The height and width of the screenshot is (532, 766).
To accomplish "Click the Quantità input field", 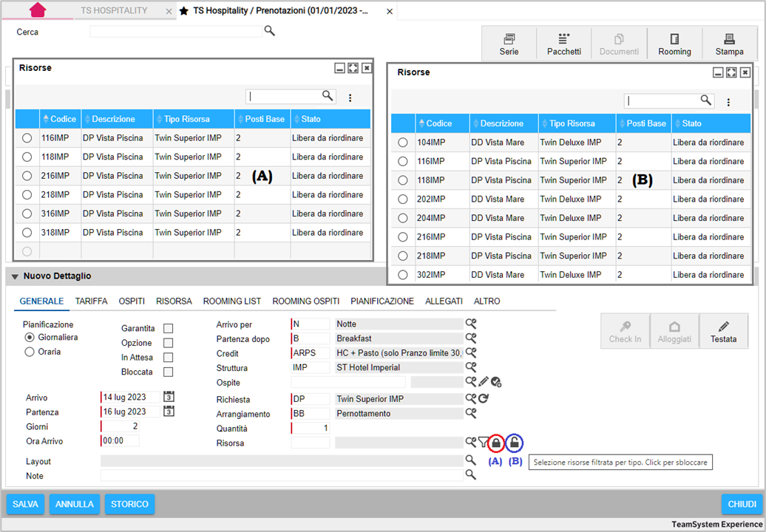I will [x=311, y=428].
